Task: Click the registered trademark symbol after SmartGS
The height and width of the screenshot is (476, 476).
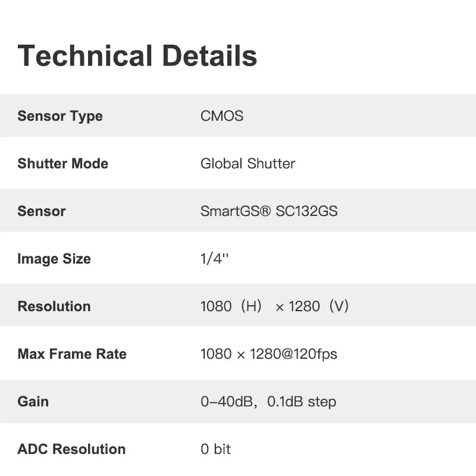Action: 265,211
